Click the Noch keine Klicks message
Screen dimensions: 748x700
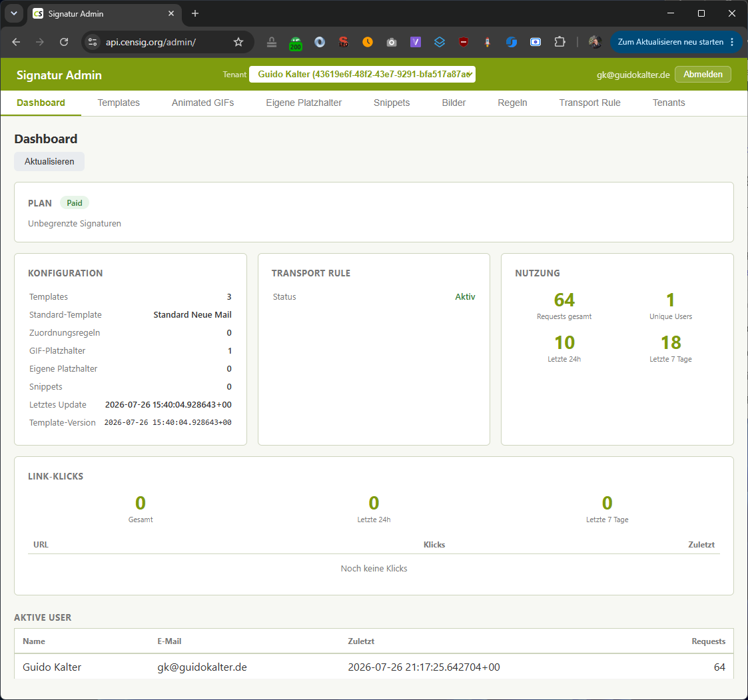374,568
